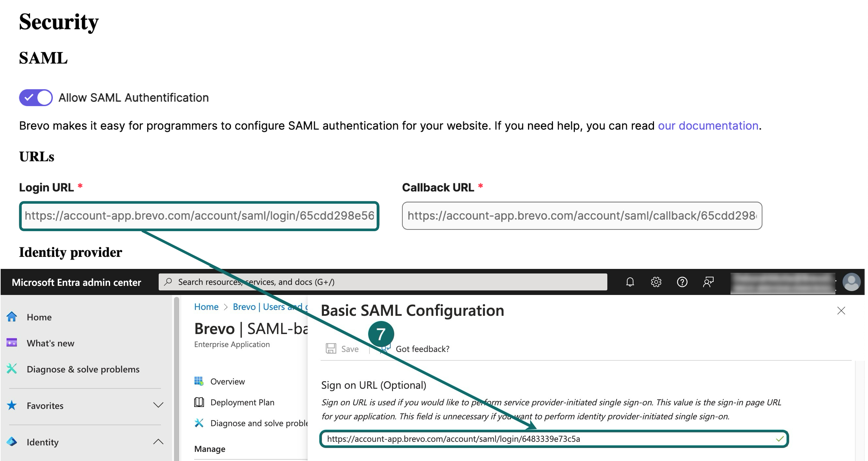Click the notifications bell in Entra top bar
Screen dimensions: 868x461
click(x=631, y=282)
